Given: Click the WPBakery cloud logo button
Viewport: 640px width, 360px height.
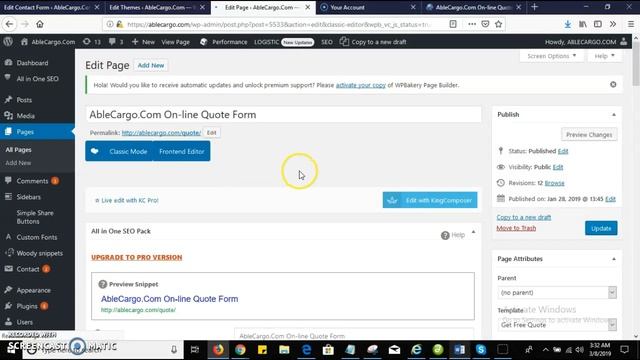Looking at the screenshot, I should click(95, 151).
